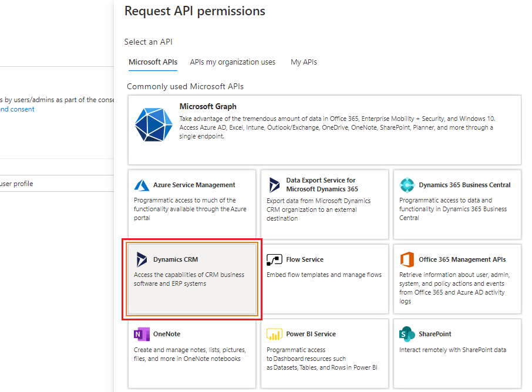Click the Data Export Service Dynamics icon
The height and width of the screenshot is (392, 532).
(x=274, y=185)
